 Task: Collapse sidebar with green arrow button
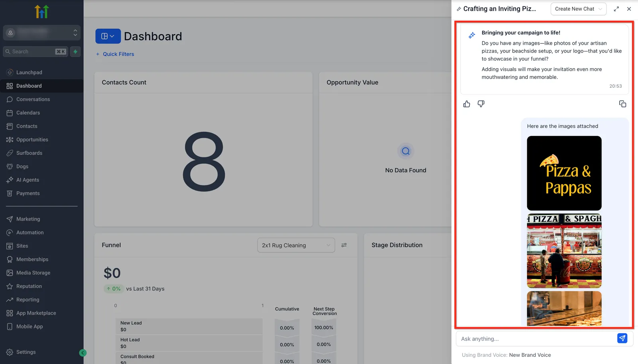pyautogui.click(x=83, y=353)
